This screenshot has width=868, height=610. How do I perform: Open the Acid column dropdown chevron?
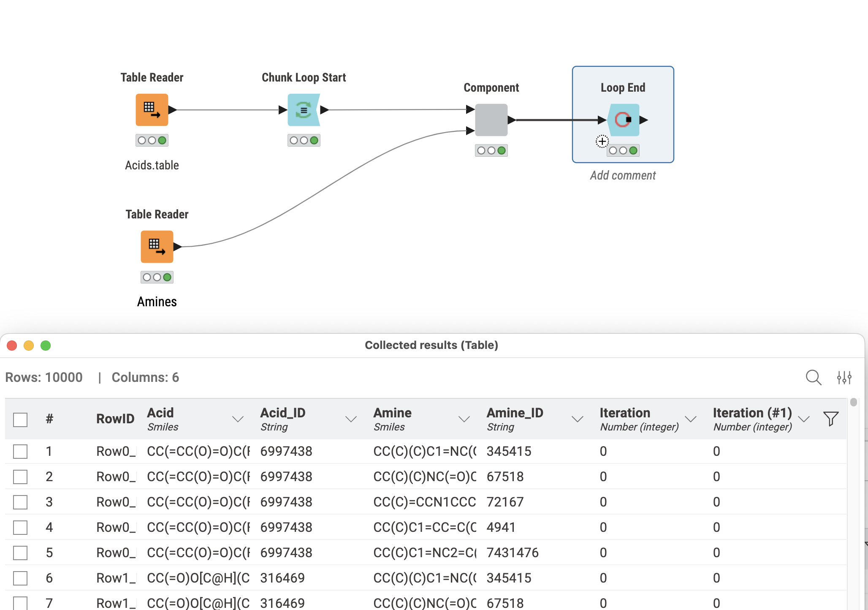pyautogui.click(x=238, y=419)
